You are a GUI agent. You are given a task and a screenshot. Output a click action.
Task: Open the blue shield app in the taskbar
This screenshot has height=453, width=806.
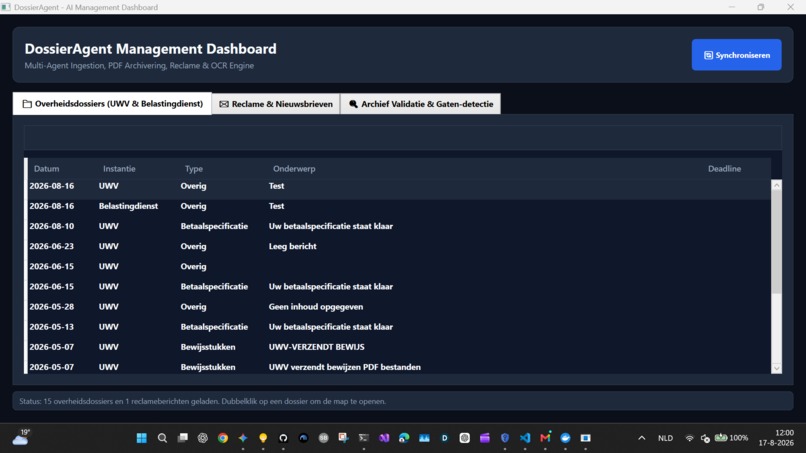pyautogui.click(x=505, y=438)
